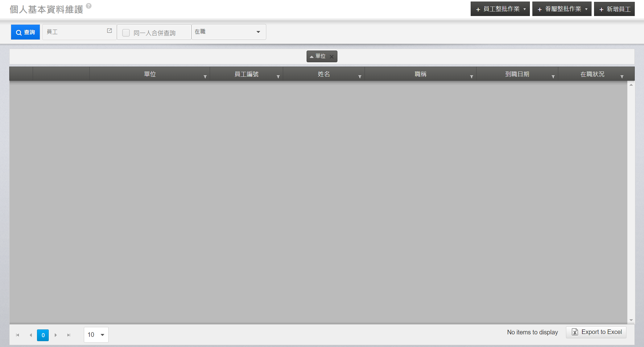Click the 新增員工 button

pyautogui.click(x=614, y=9)
